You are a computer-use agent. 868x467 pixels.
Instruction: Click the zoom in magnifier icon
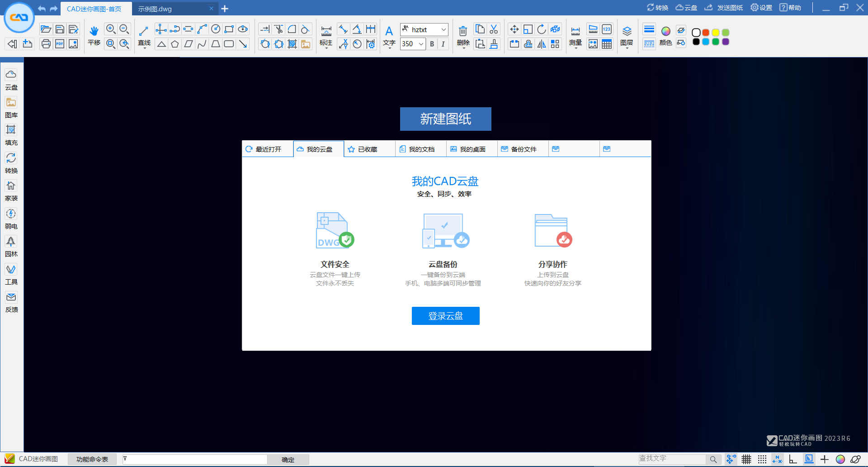[111, 29]
